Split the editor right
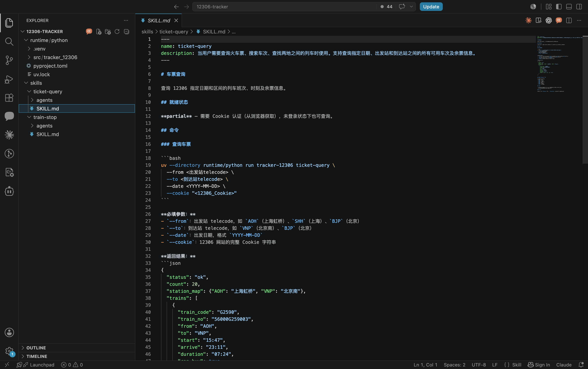The width and height of the screenshot is (588, 369). (569, 20)
